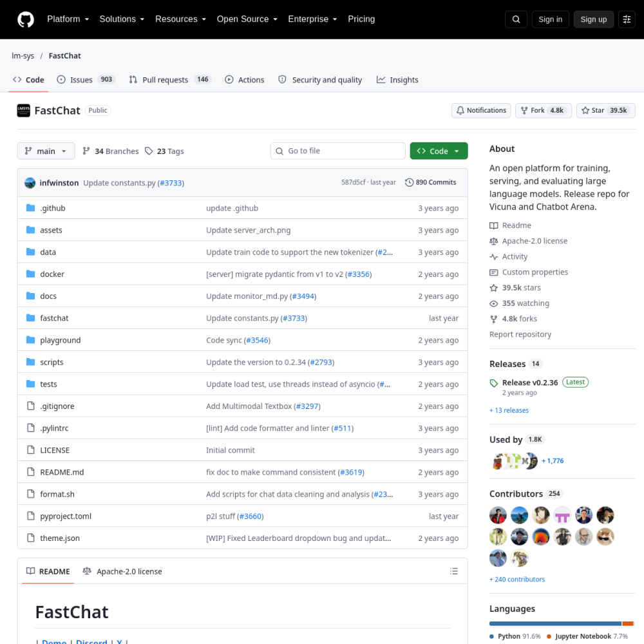This screenshot has height=644, width=644.
Task: Click the Release v0.2.36 tag icon
Action: pos(494,383)
